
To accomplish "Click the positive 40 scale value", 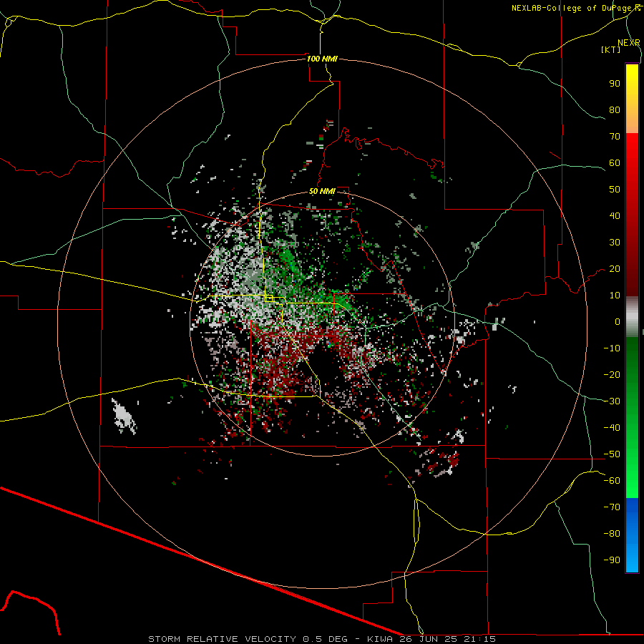I will coord(615,215).
